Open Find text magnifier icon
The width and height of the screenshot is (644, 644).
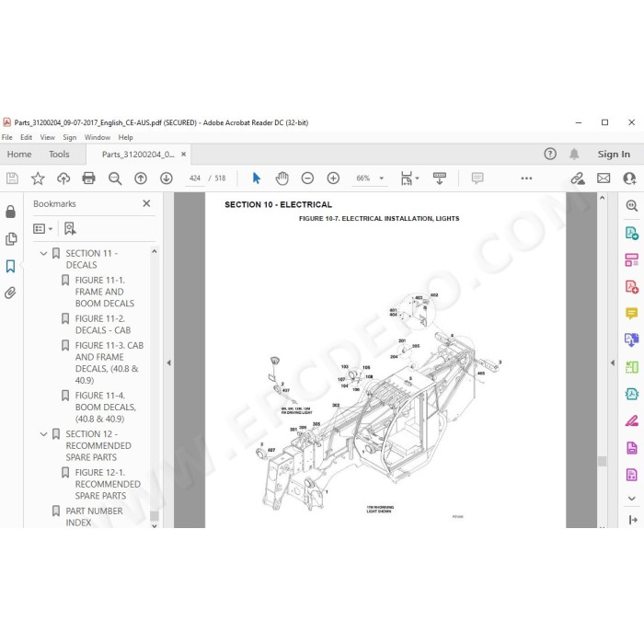click(x=115, y=178)
